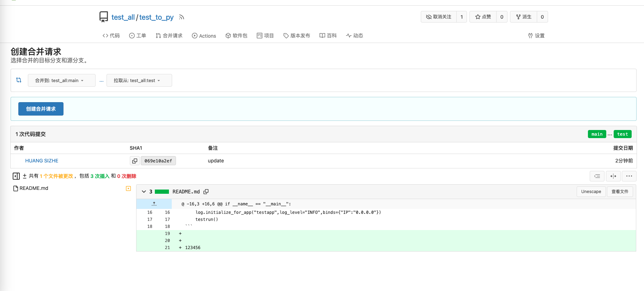Viewport: 644px width, 291px height.
Task: Click the 派生 fork button
Action: (523, 17)
